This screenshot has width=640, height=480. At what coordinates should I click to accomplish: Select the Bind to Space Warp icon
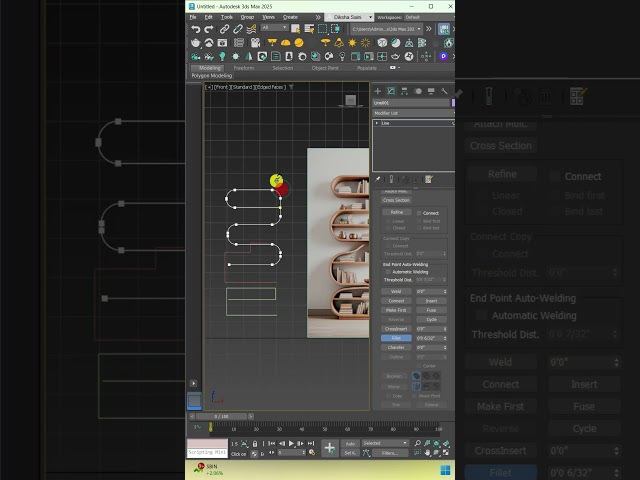click(251, 29)
